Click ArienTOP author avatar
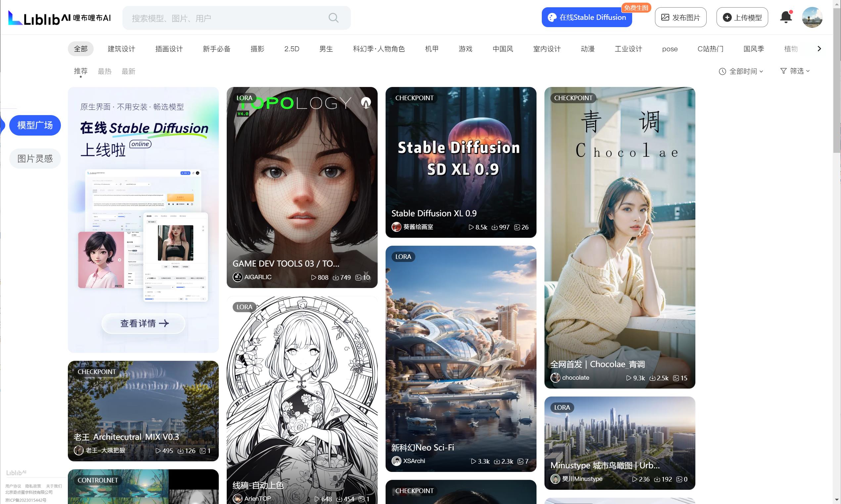 coord(238,499)
